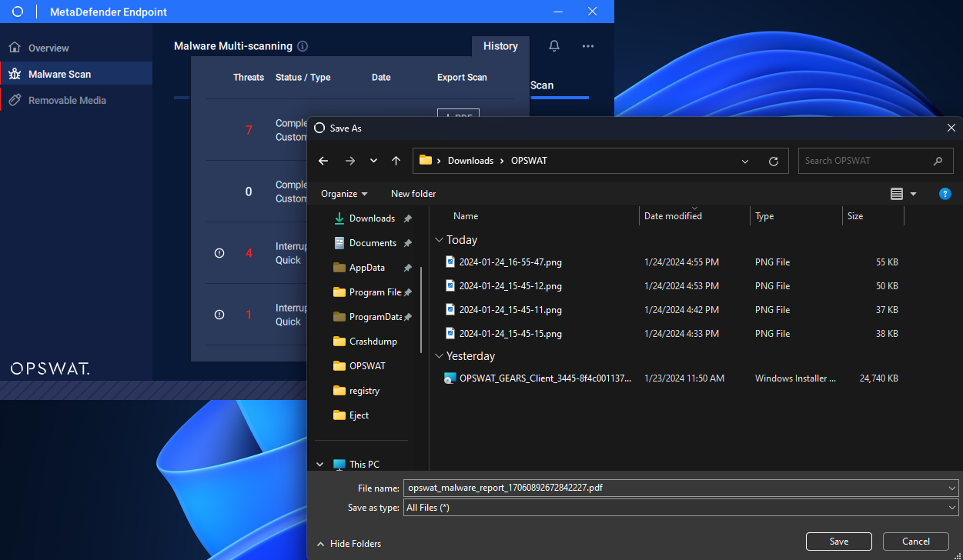Click the Malware Scan bug icon
This screenshot has width=963, height=560.
(15, 74)
